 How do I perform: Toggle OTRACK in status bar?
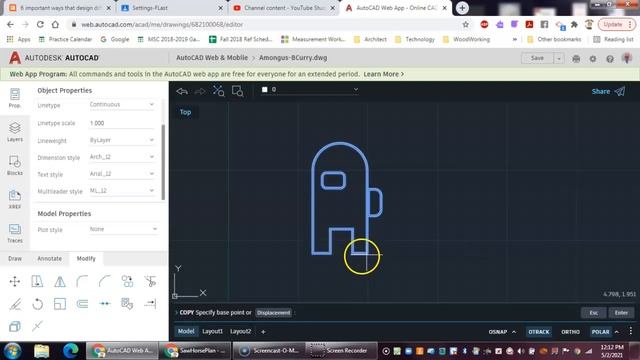pos(539,332)
